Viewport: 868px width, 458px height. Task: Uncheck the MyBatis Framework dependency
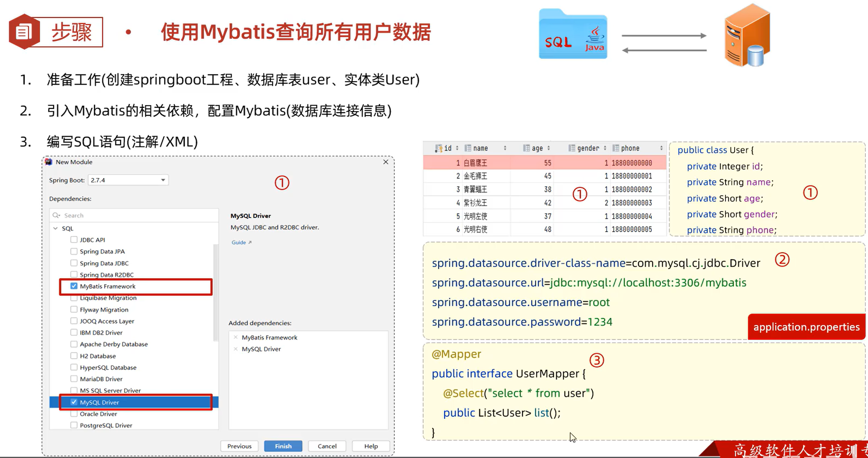coord(74,286)
